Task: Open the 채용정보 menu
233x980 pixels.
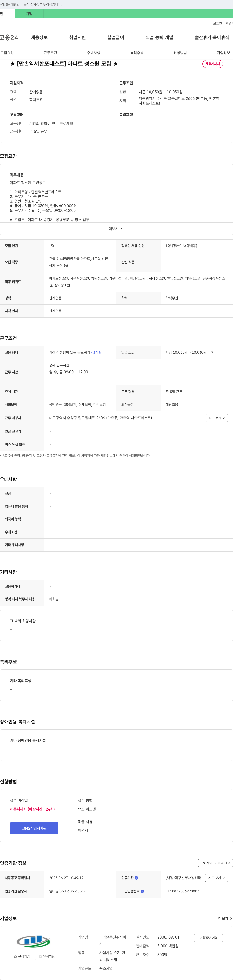Action: 39,37
